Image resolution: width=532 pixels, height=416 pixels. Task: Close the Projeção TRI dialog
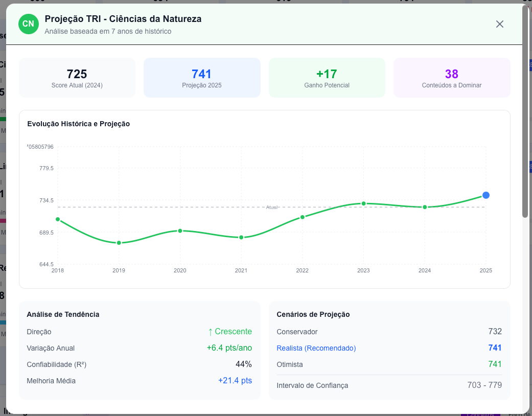point(499,24)
